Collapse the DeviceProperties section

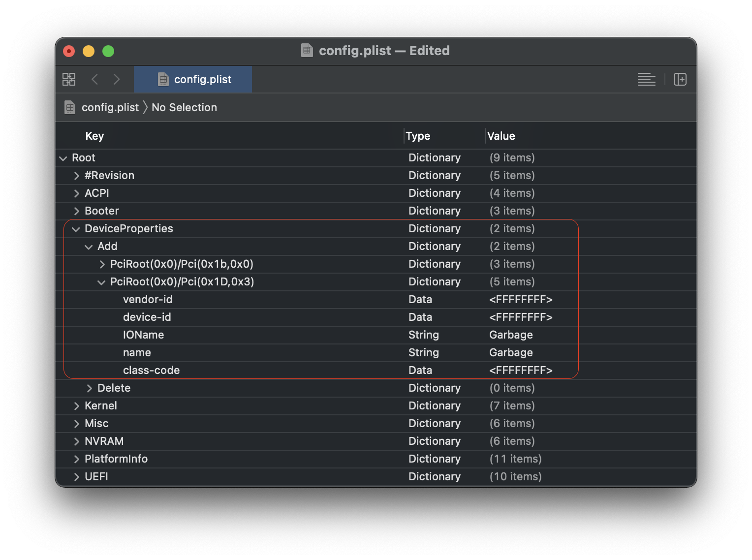(x=76, y=229)
